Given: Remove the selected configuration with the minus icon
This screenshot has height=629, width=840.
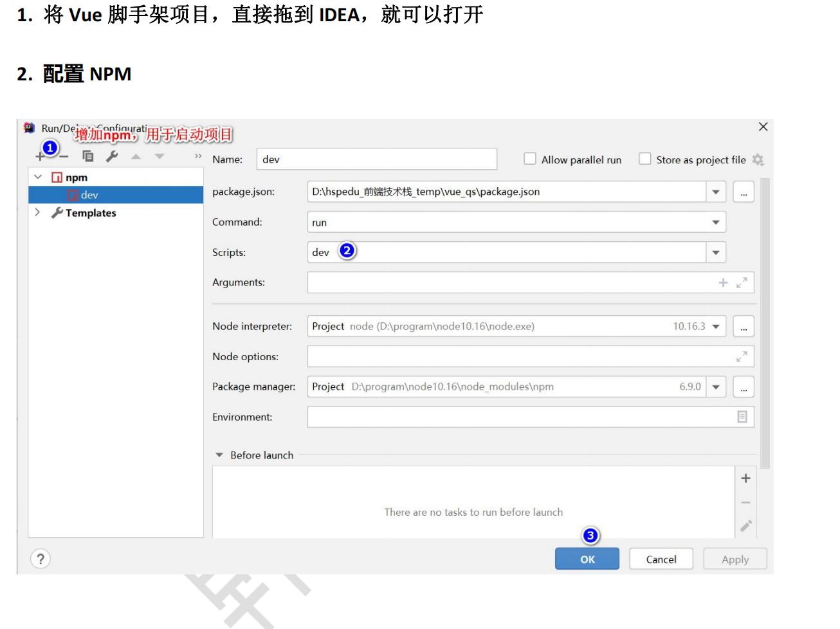Looking at the screenshot, I should (64, 156).
